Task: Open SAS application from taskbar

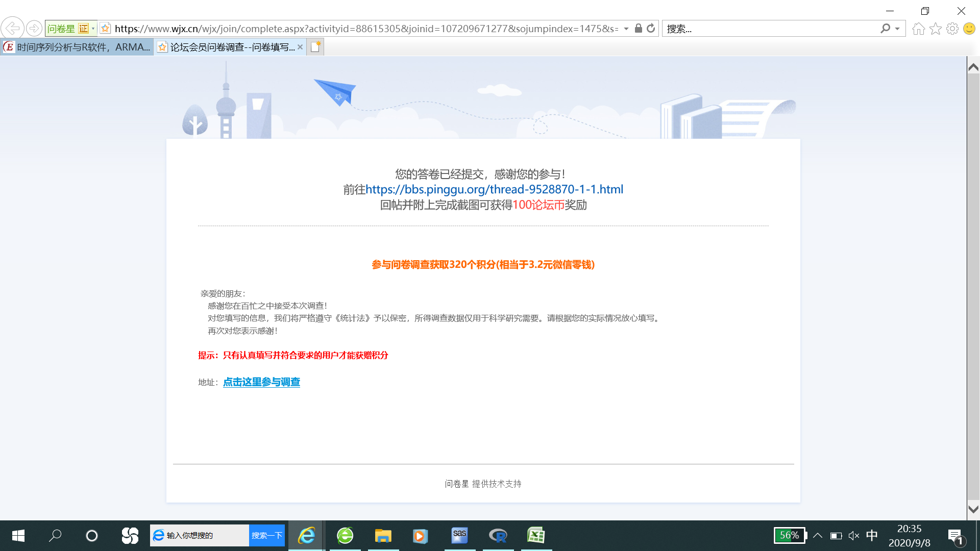Action: [x=459, y=535]
